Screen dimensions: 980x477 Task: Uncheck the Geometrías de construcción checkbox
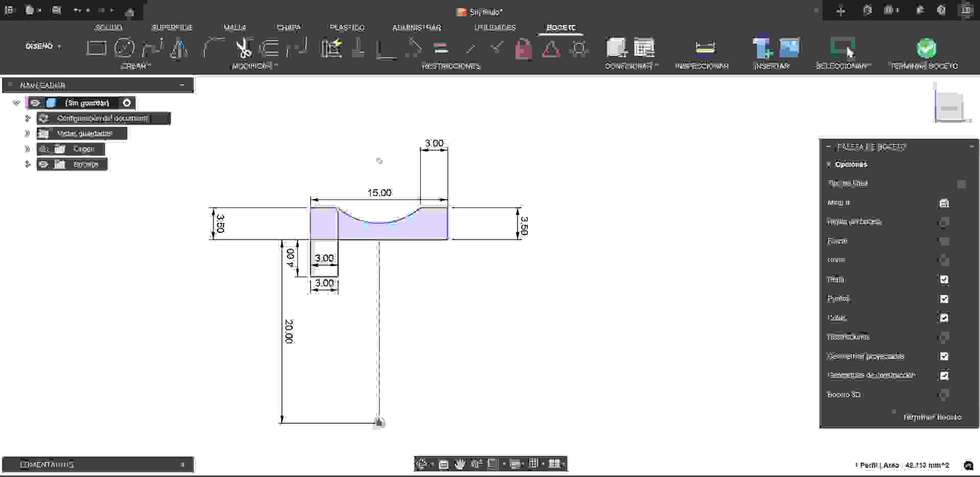coord(944,376)
